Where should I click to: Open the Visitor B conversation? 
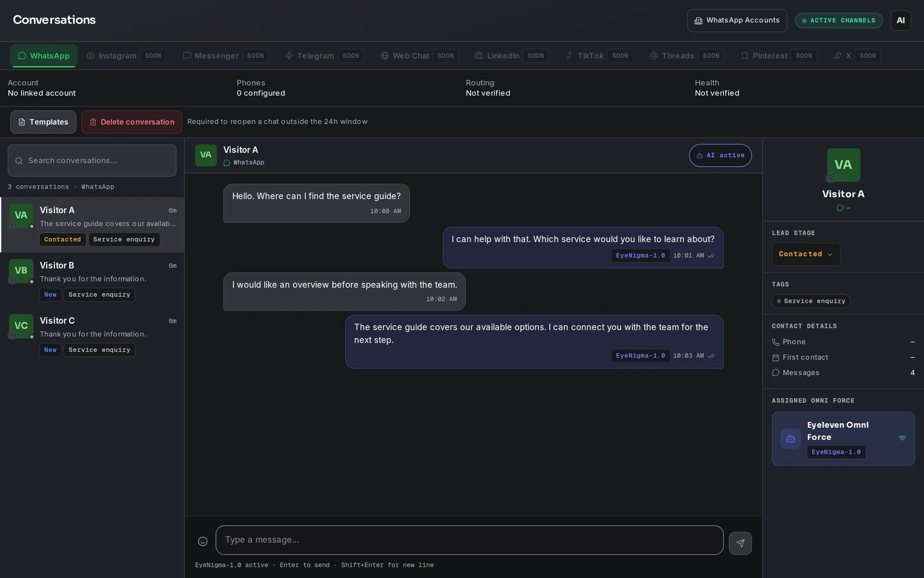point(92,280)
